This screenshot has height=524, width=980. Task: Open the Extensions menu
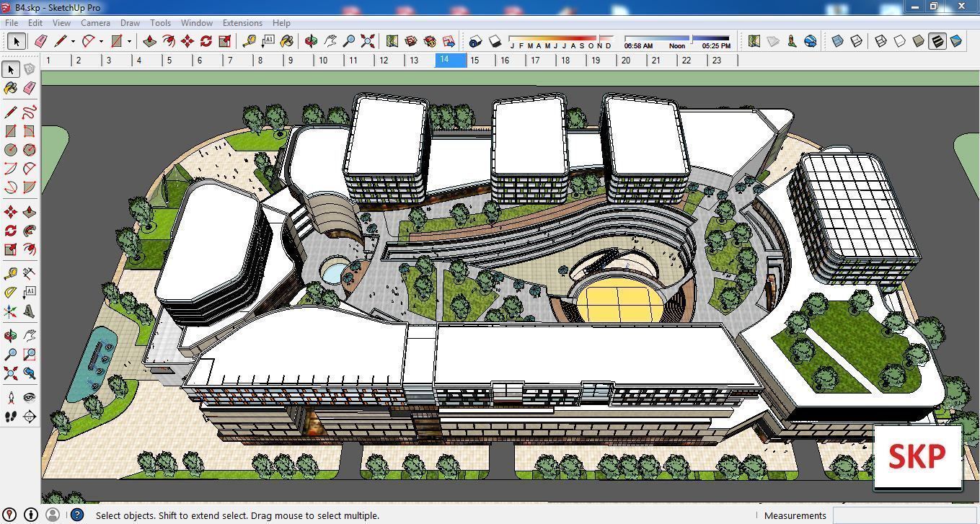coord(242,23)
